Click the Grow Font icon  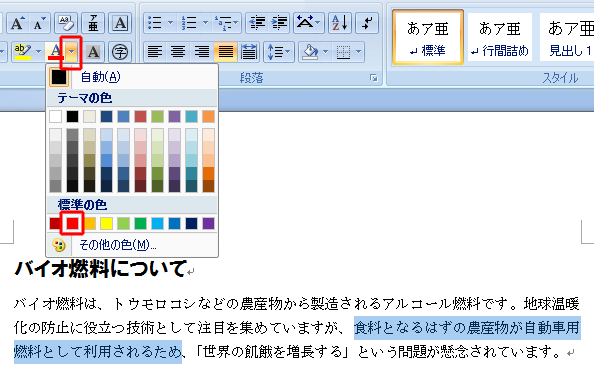pyautogui.click(x=17, y=23)
